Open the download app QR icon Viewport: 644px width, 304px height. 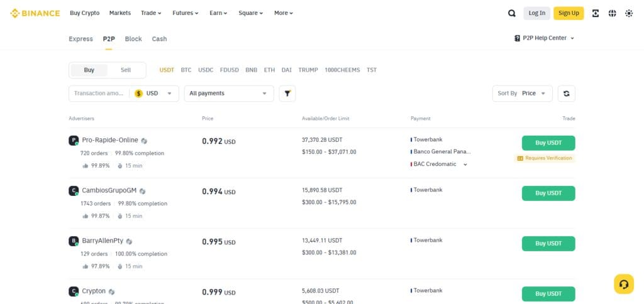[x=596, y=13]
